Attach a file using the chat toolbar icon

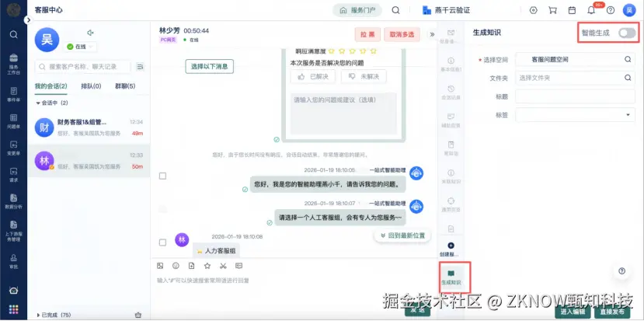point(191,266)
